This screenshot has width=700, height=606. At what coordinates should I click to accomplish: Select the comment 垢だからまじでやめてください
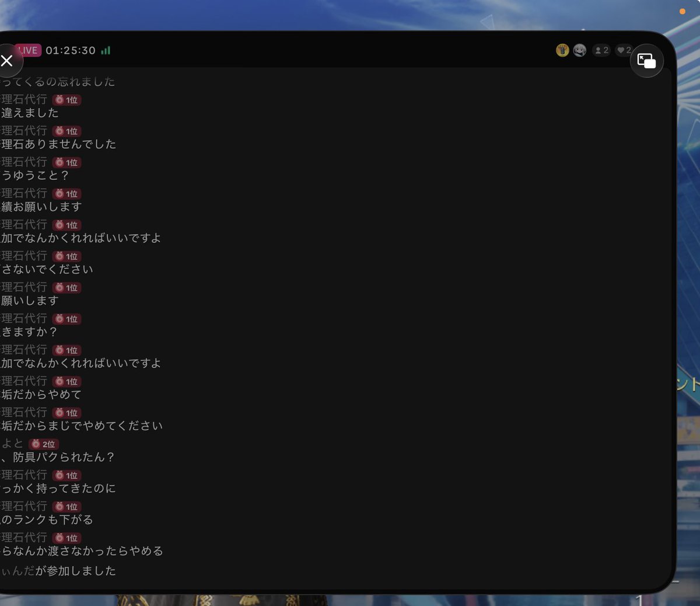coord(82,426)
